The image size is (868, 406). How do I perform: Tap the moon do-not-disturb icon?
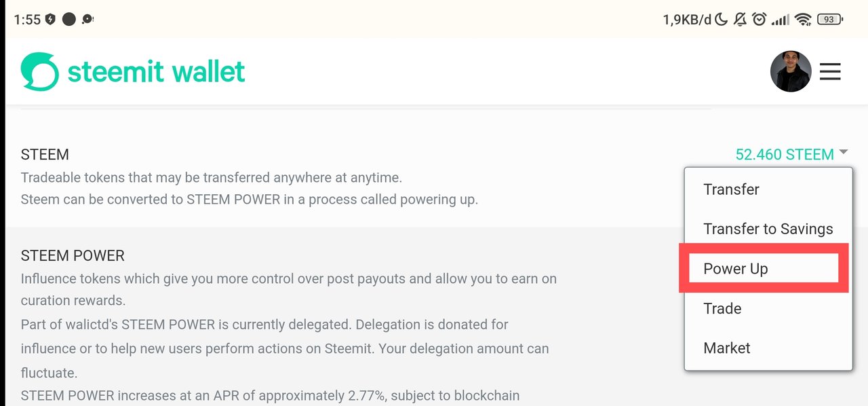pos(721,20)
